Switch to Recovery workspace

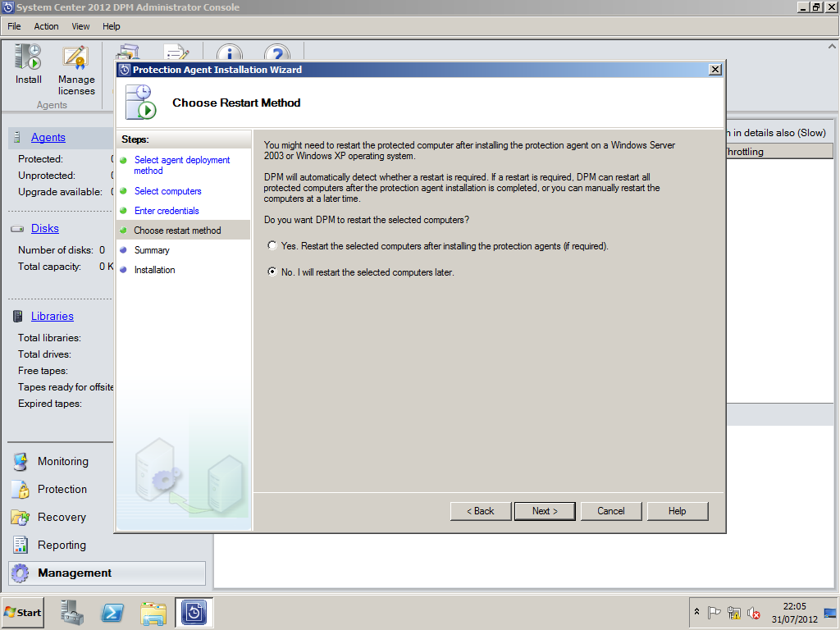coord(62,517)
